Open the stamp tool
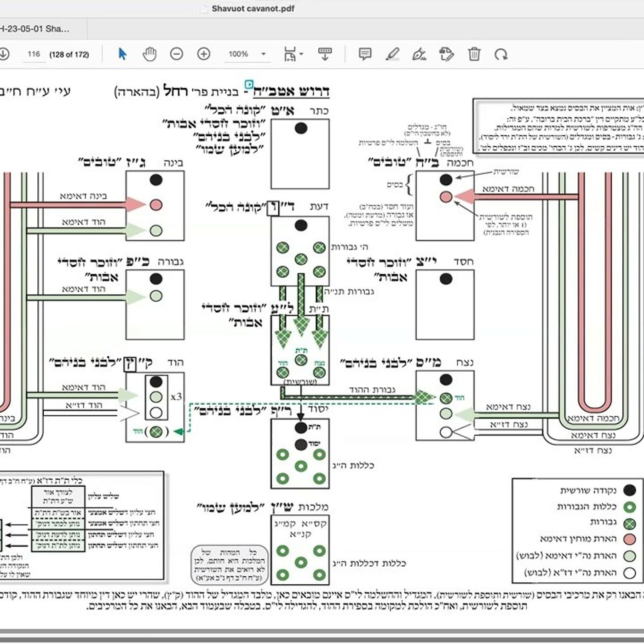 click(x=446, y=54)
